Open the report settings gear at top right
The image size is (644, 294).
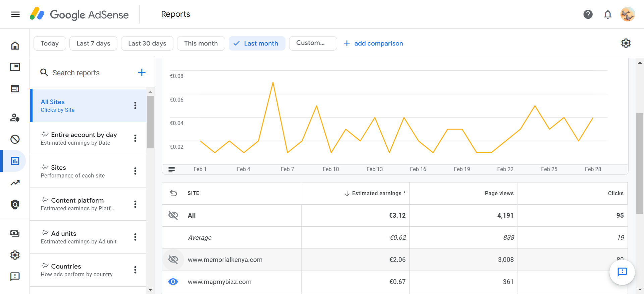pos(626,43)
